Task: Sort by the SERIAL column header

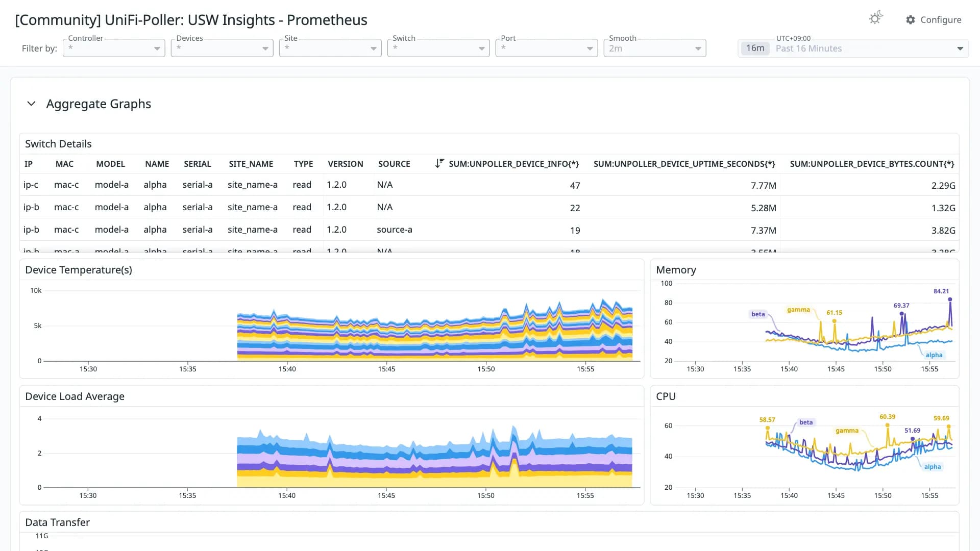Action: 198,164
